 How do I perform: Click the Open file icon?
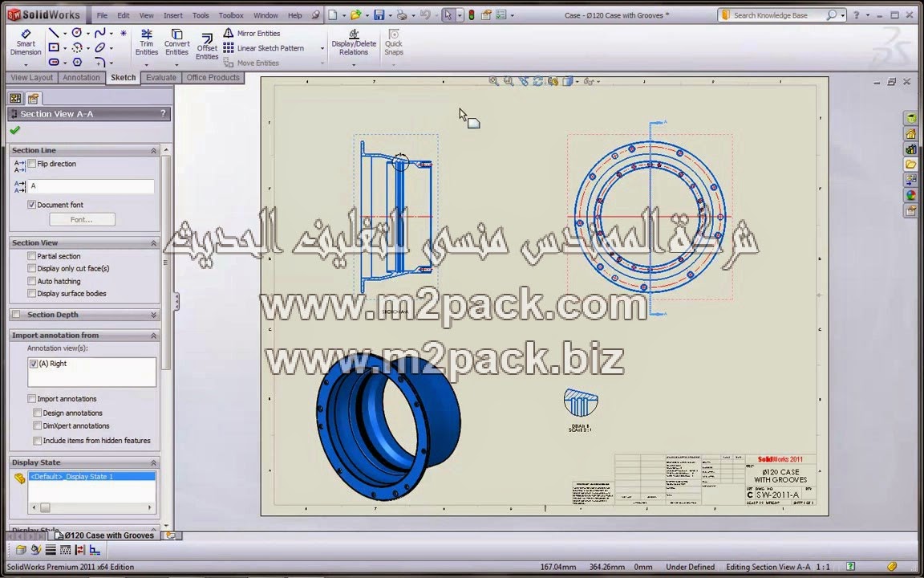pyautogui.click(x=355, y=15)
